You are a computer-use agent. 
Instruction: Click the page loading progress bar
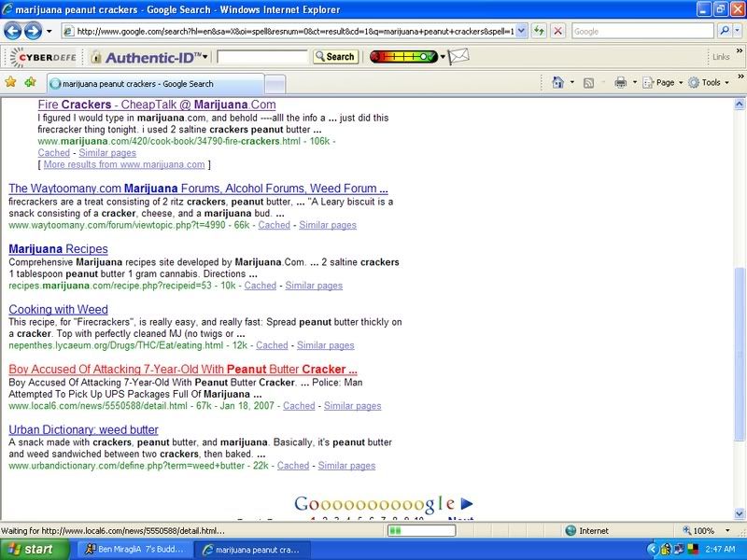click(x=422, y=530)
